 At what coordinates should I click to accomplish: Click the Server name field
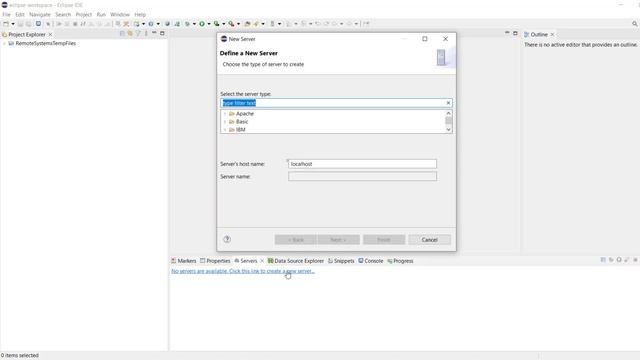[362, 176]
